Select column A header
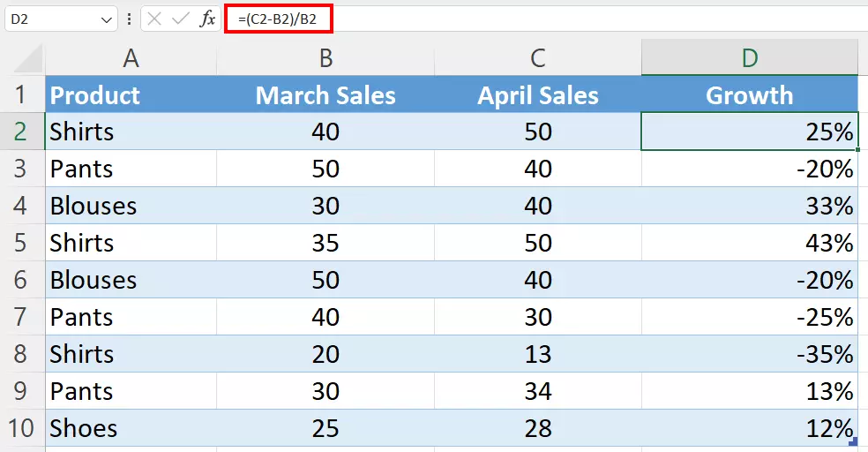Screen dimensions: 868x452 coord(131,58)
